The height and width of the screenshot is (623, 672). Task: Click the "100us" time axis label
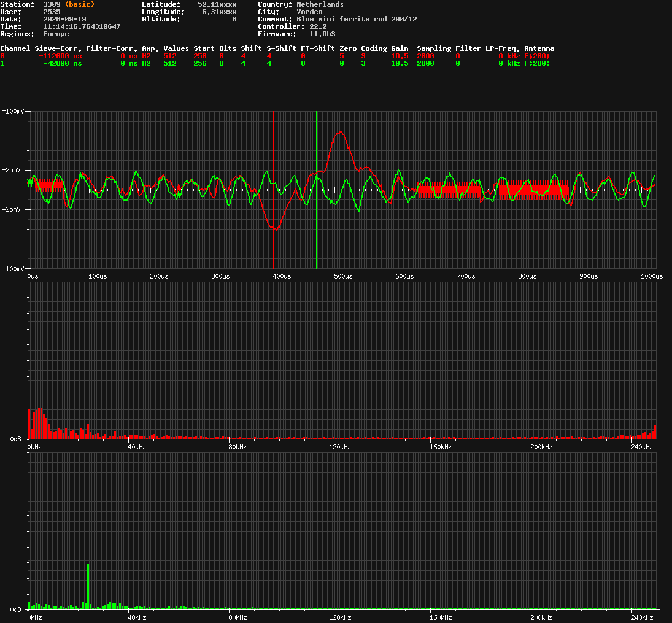[98, 276]
